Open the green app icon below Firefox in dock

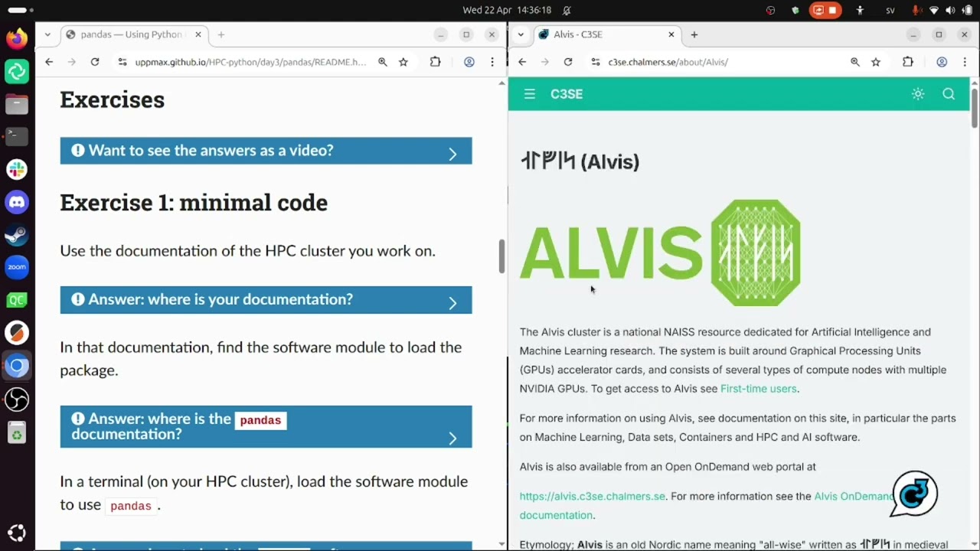click(x=17, y=71)
